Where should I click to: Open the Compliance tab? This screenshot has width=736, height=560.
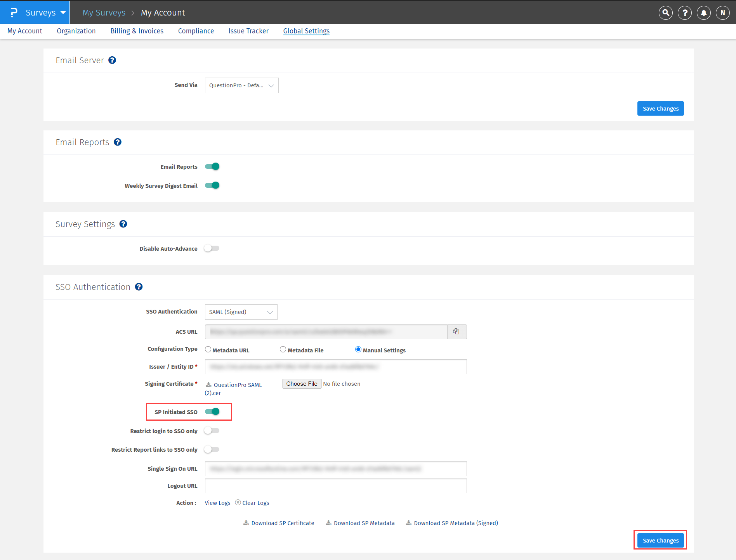(196, 31)
